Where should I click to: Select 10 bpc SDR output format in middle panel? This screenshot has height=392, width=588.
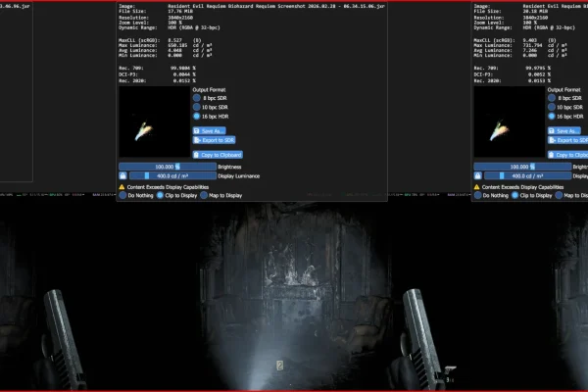pyautogui.click(x=197, y=107)
